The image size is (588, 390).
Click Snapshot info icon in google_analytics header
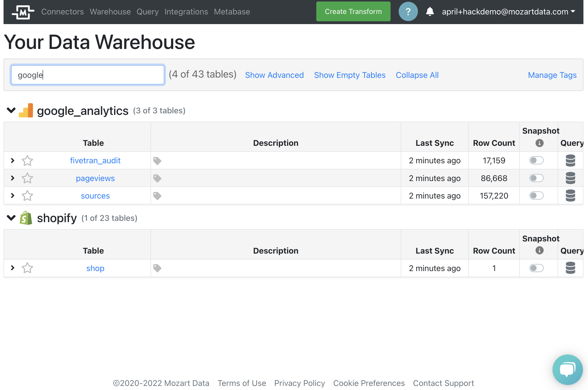[539, 143]
